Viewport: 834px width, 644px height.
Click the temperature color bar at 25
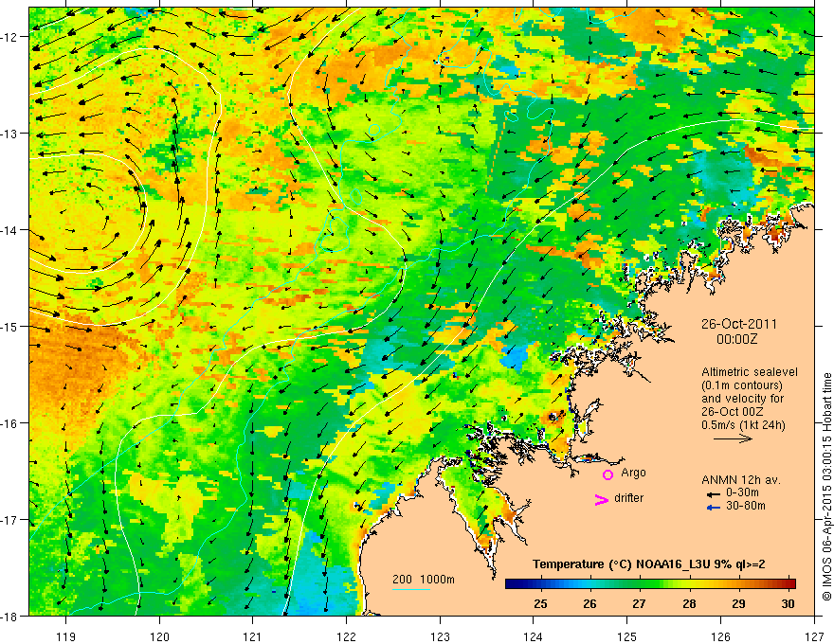pos(540,583)
